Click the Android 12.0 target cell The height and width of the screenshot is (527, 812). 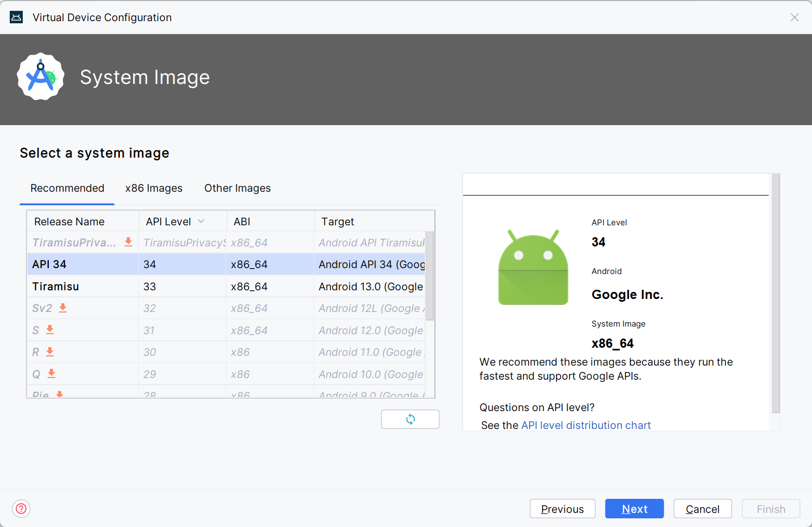(x=371, y=330)
